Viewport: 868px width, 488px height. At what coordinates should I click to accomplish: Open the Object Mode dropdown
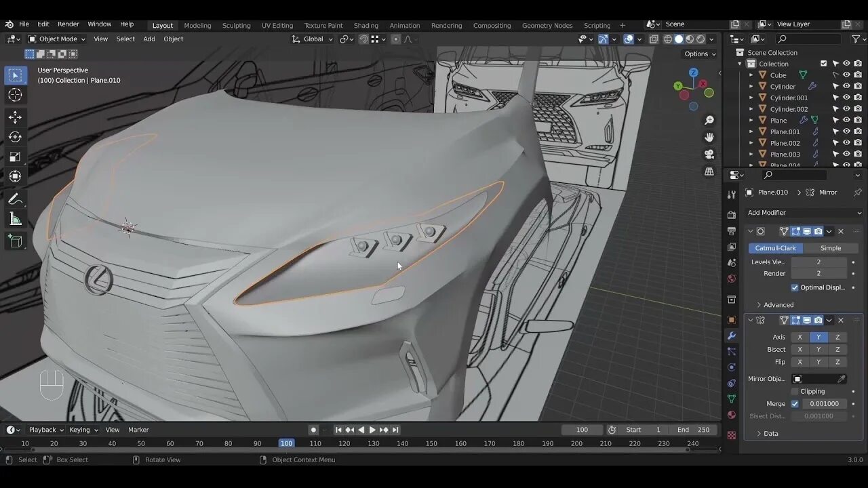pos(57,39)
